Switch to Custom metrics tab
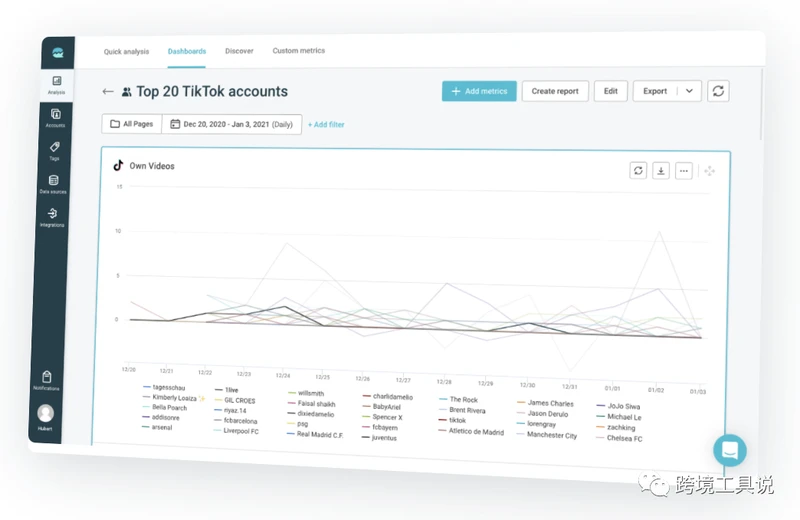 (x=298, y=51)
